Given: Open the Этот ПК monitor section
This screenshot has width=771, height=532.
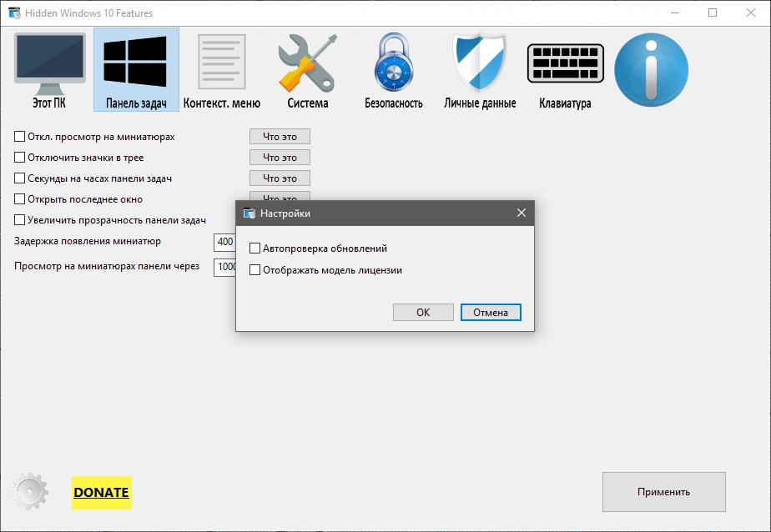Looking at the screenshot, I should coord(49,70).
